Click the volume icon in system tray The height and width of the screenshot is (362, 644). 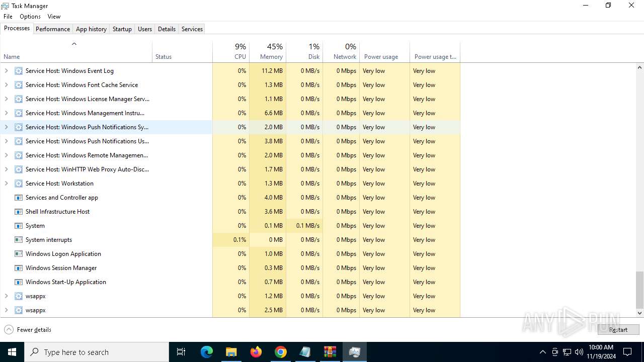(x=579, y=352)
